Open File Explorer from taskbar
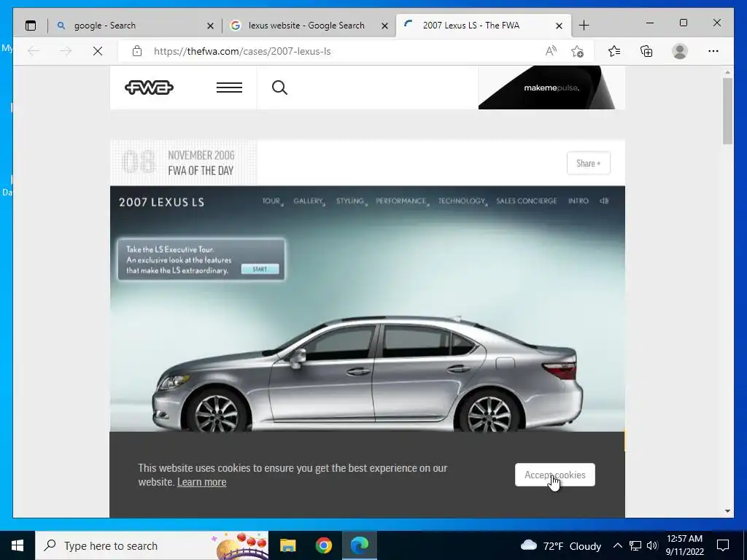 (x=287, y=545)
